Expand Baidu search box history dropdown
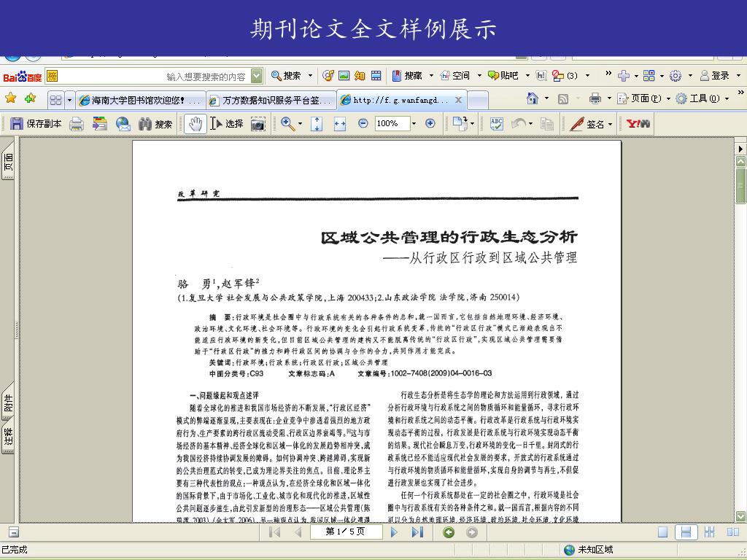The width and height of the screenshot is (747, 560). click(x=256, y=76)
